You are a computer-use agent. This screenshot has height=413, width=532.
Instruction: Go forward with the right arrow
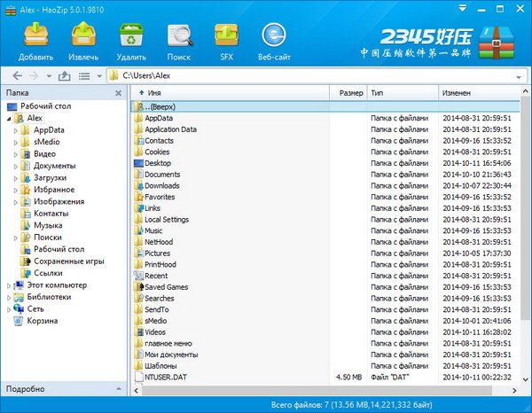click(x=34, y=75)
